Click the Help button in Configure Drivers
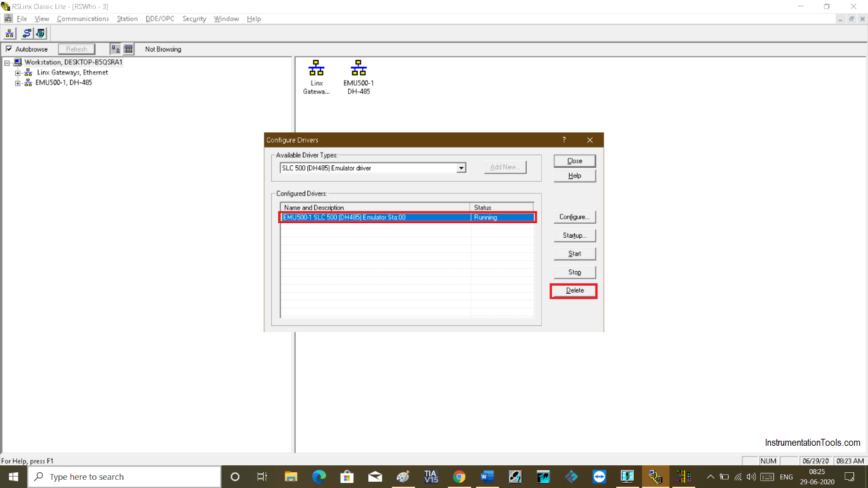 [x=575, y=176]
